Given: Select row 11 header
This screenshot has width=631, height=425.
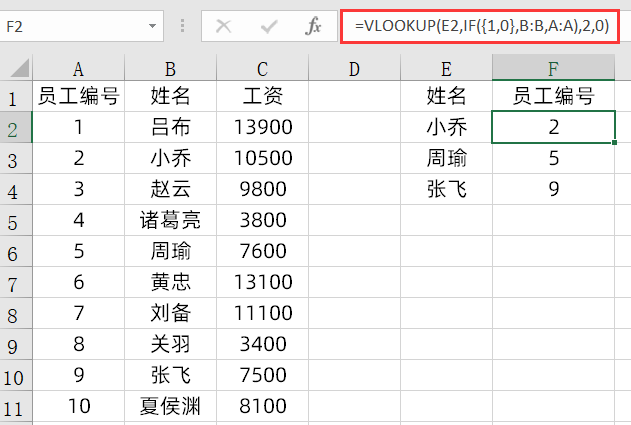Looking at the screenshot, I should 16,406.
